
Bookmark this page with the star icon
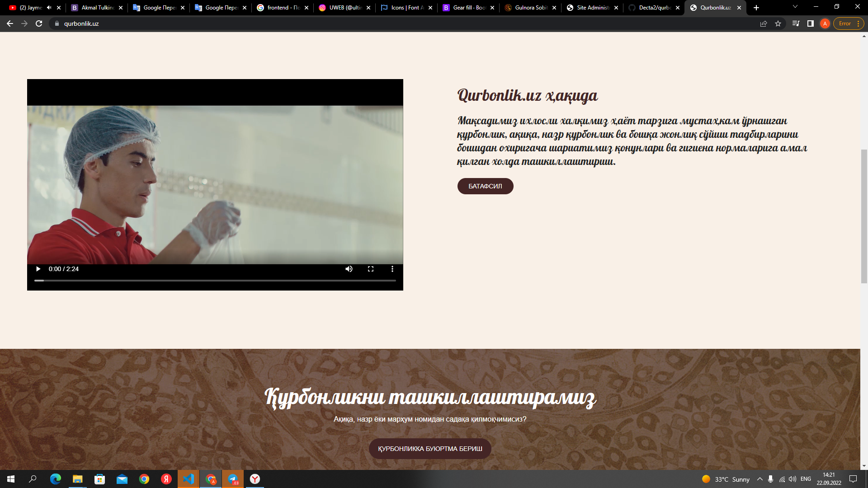(x=778, y=23)
